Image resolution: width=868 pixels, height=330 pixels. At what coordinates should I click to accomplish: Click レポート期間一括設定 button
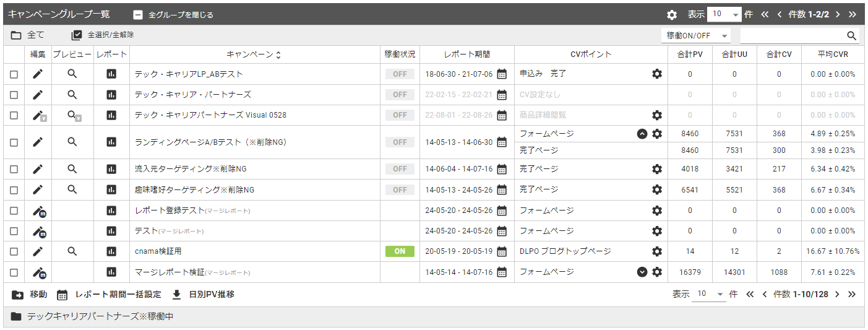point(109,295)
